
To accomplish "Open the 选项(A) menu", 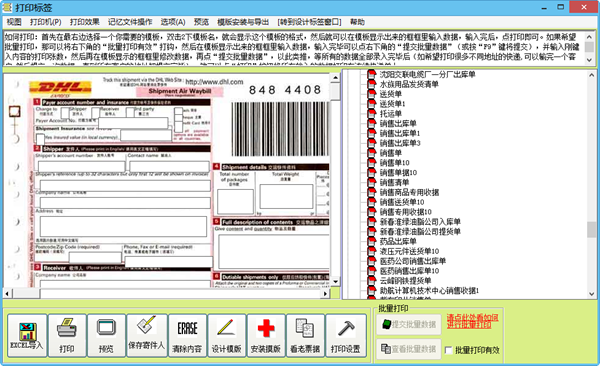I will click(x=173, y=22).
